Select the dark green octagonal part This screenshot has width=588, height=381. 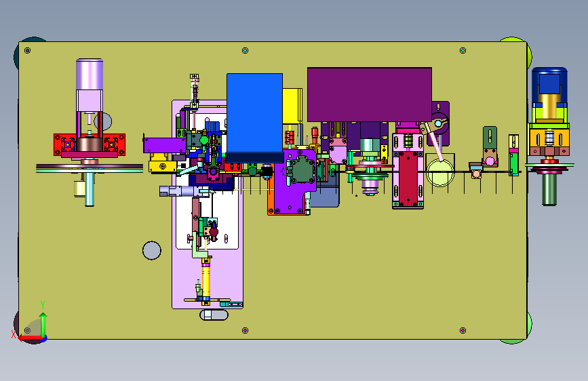(302, 170)
